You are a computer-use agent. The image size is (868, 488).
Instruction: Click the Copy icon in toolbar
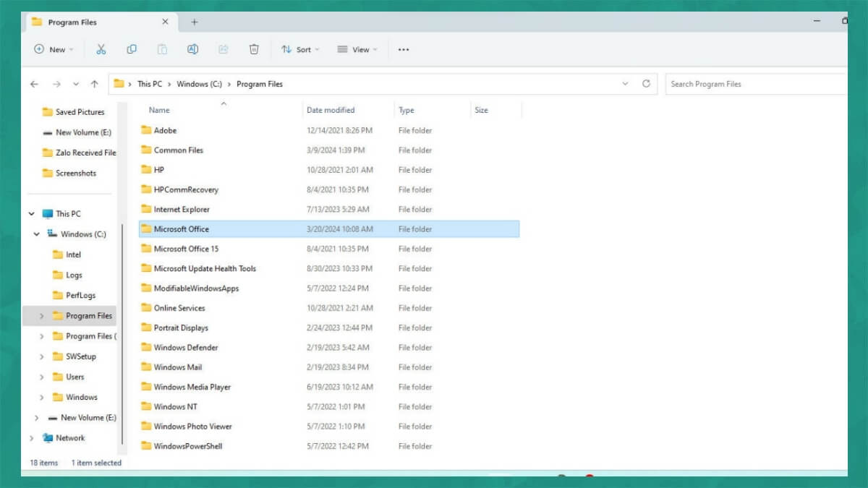[132, 49]
